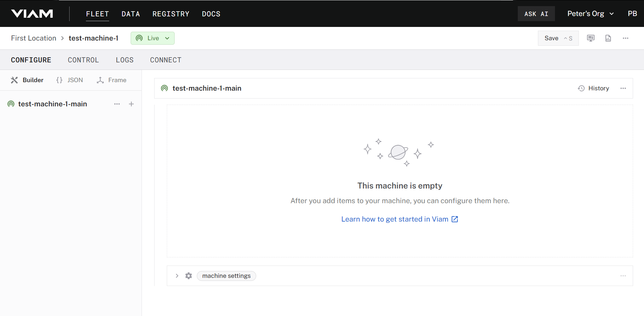Image resolution: width=644 pixels, height=316 pixels.
Task: Open the Live status dropdown
Action: tap(152, 38)
